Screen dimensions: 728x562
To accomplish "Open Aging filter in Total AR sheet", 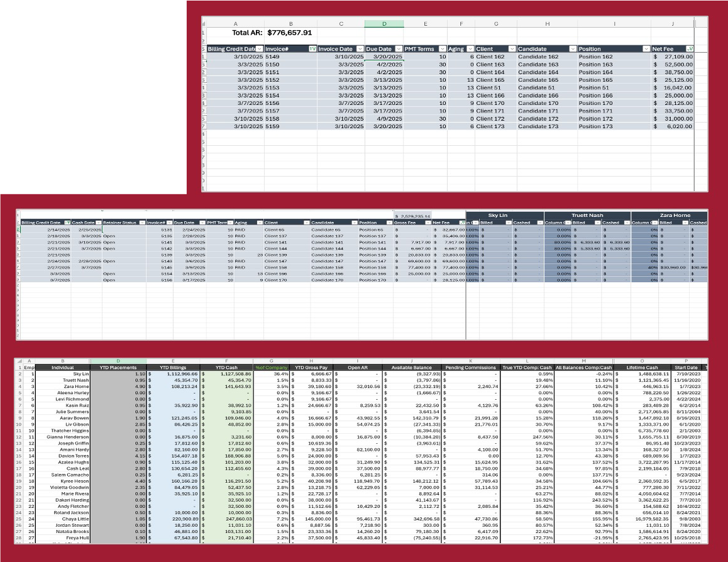I will click(470, 49).
